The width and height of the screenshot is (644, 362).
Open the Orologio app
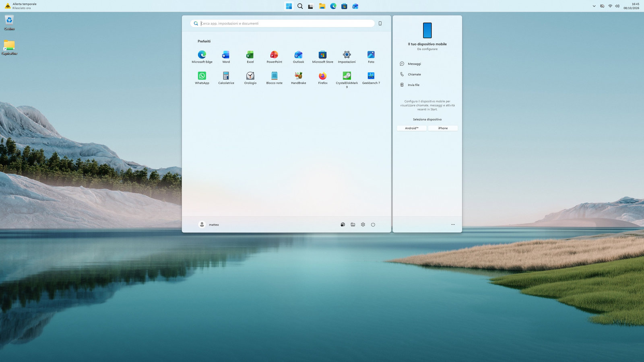click(250, 78)
